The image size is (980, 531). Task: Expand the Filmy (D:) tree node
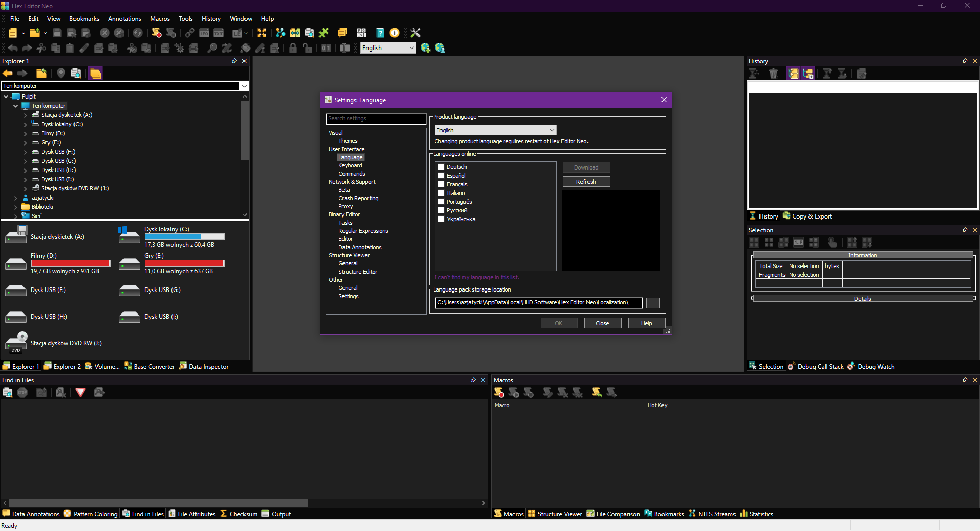[25, 133]
